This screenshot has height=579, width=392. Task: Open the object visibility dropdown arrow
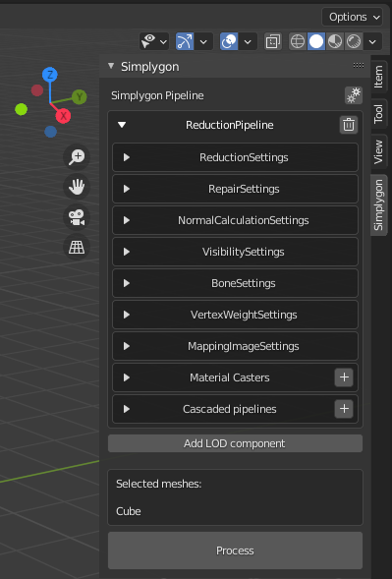pyautogui.click(x=163, y=41)
